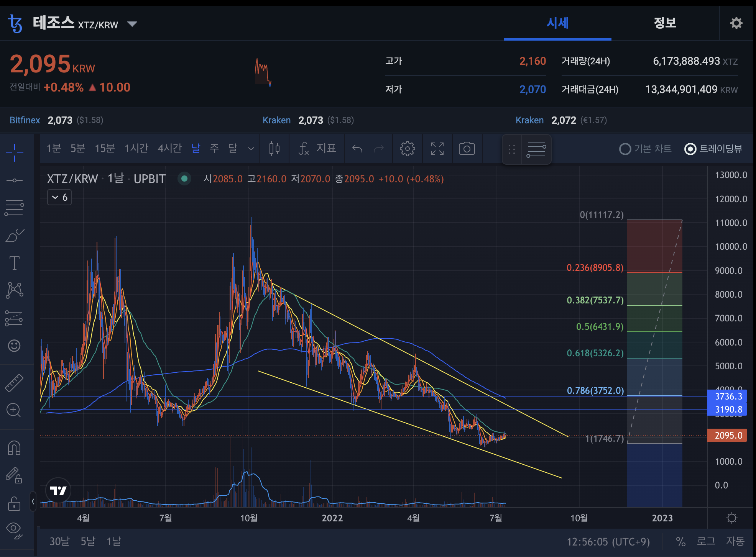Select the 4시간 interval
Image resolution: width=756 pixels, height=557 pixels.
click(169, 148)
